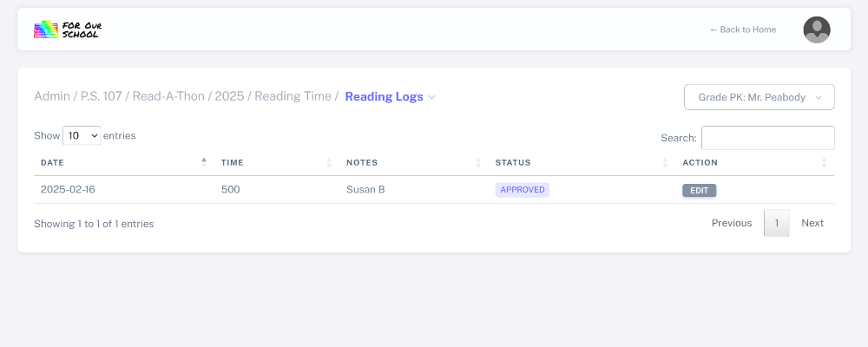868x347 pixels.
Task: Go Back to Home link
Action: [743, 29]
